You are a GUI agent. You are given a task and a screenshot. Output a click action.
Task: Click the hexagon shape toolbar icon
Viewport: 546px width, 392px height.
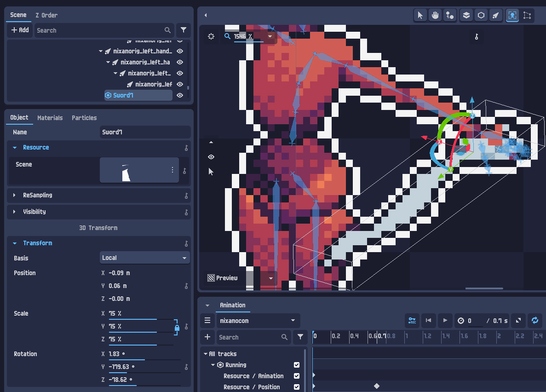481,15
